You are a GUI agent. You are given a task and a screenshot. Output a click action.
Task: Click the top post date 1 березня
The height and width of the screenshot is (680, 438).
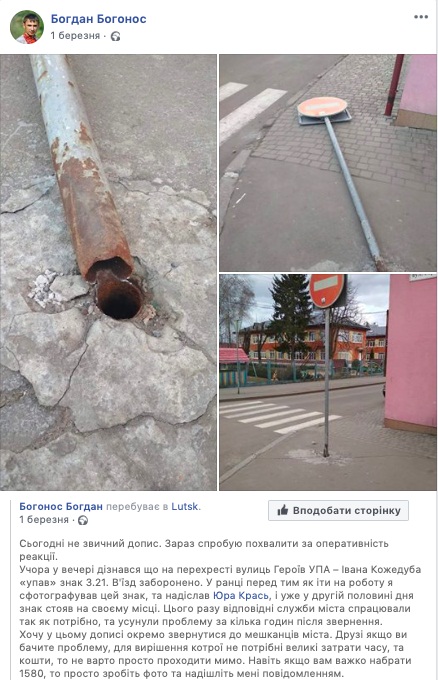pyautogui.click(x=75, y=36)
